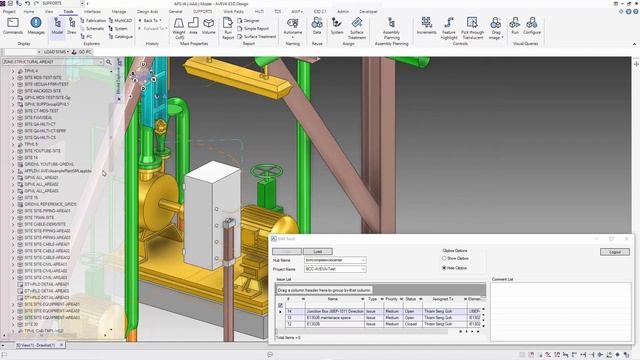Click the Logout button

tap(615, 252)
